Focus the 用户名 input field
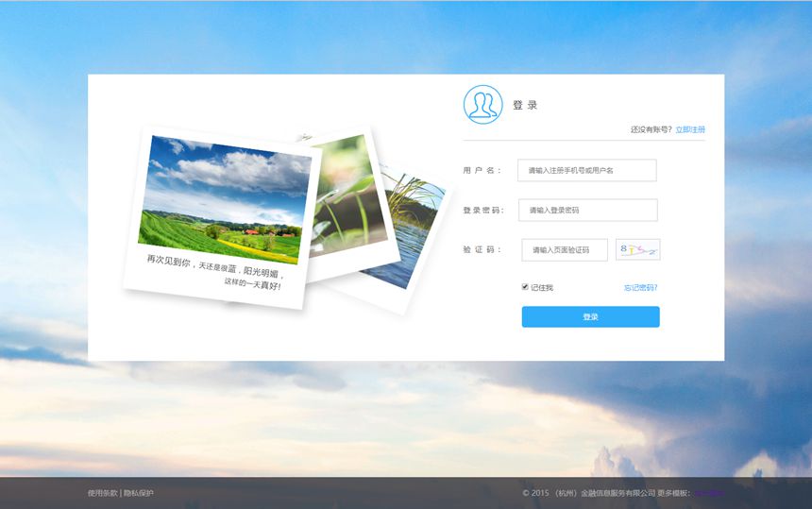The height and width of the screenshot is (509, 812). click(586, 170)
